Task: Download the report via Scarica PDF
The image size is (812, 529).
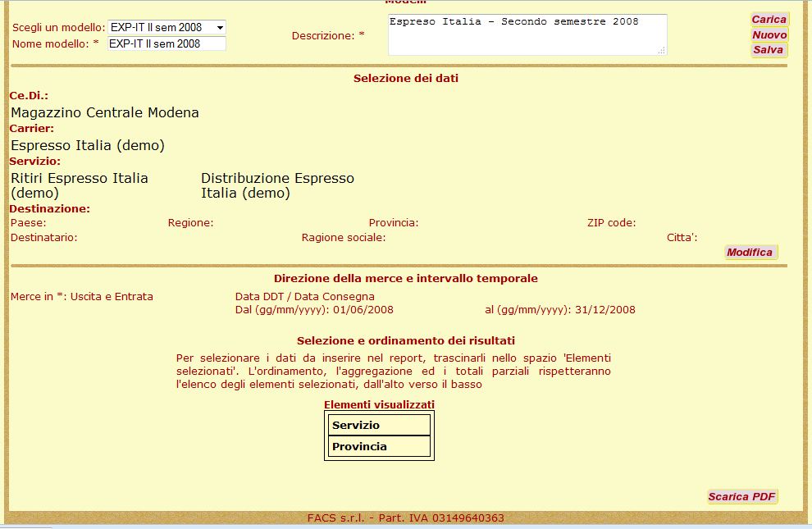Action: [x=741, y=497]
